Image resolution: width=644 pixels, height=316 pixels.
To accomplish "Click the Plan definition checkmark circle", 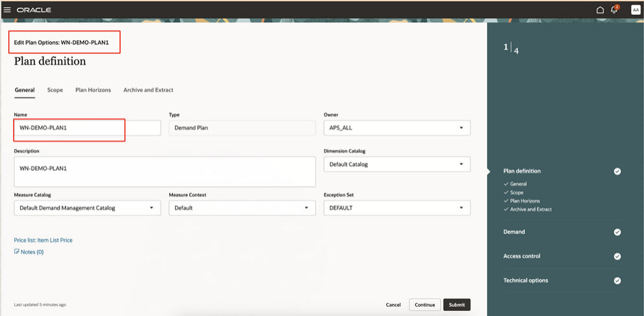I will [x=617, y=171].
